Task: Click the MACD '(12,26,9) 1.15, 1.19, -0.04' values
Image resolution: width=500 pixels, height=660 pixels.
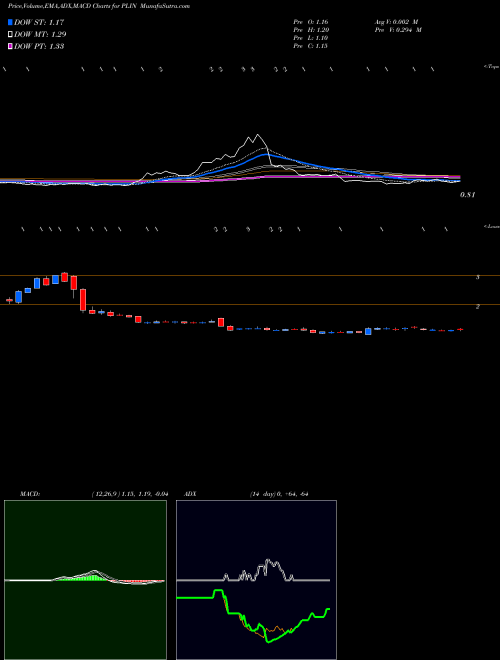Action: point(130,494)
